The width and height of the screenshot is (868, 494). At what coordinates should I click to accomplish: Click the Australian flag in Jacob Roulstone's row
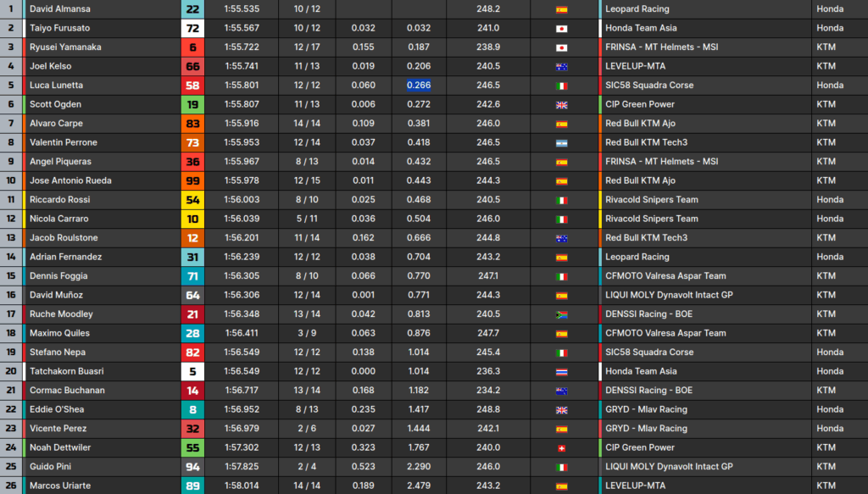point(561,238)
